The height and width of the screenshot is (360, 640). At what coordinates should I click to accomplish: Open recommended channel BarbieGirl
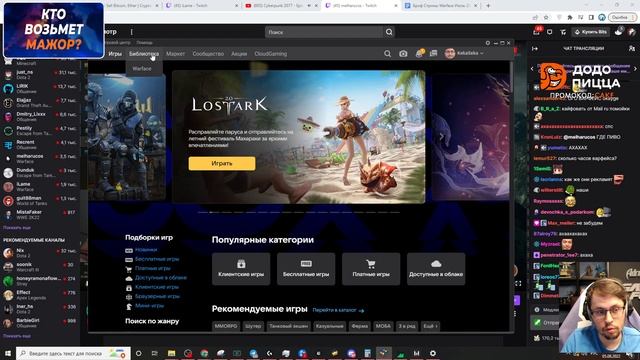coord(40,323)
